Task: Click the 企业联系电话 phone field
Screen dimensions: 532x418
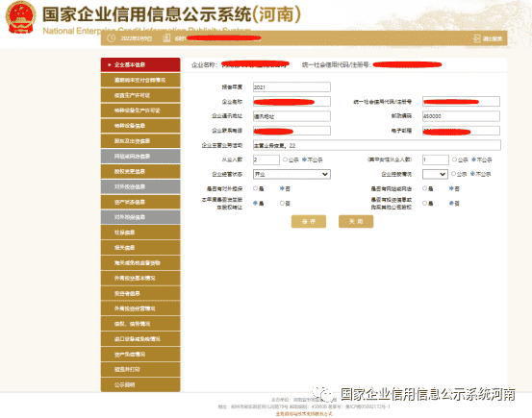Action: click(291, 131)
